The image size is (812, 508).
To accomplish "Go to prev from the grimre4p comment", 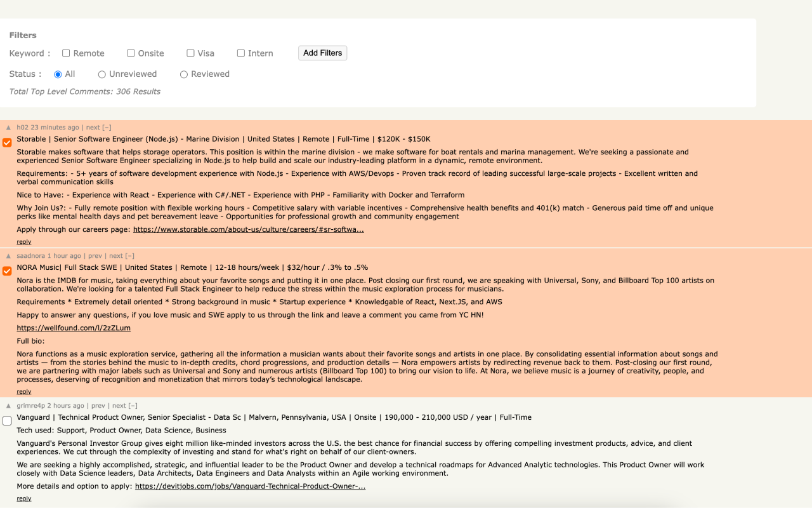I will click(x=98, y=406).
